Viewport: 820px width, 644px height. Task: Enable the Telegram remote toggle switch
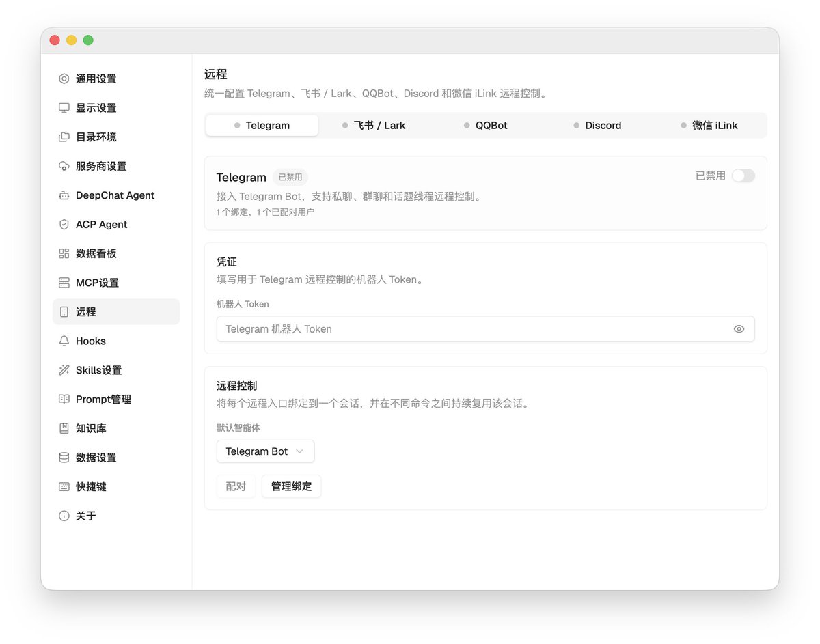[x=743, y=176]
